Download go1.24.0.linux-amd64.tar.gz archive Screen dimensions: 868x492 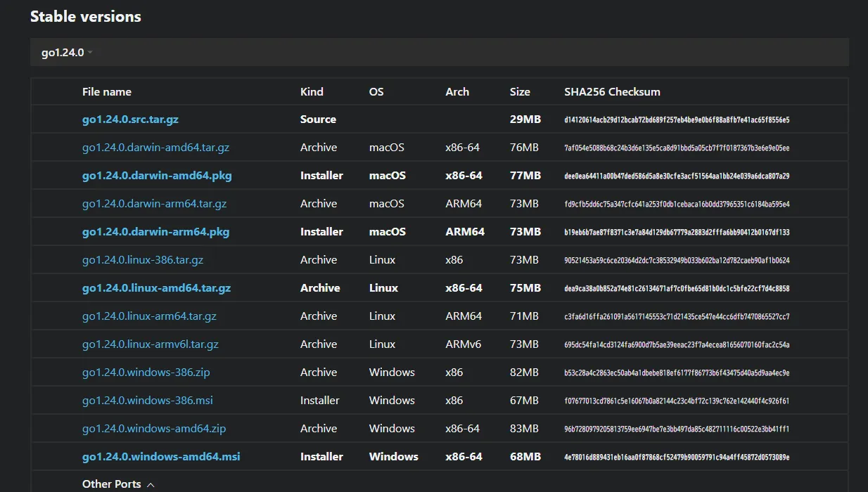156,288
